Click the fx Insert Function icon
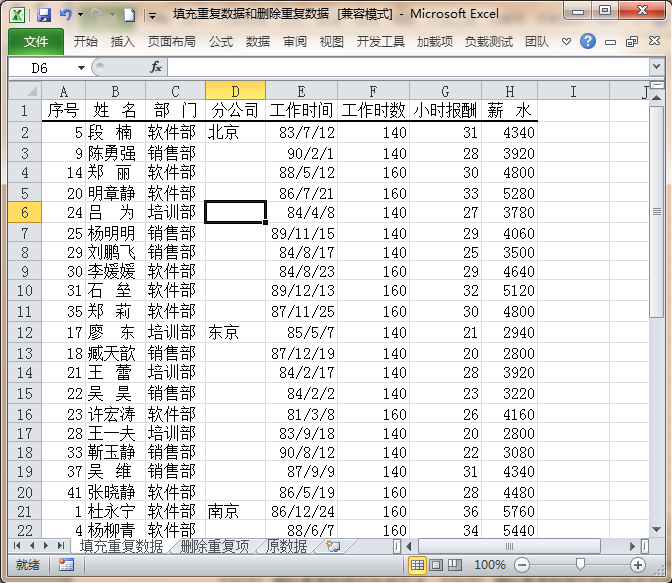 coord(156,67)
